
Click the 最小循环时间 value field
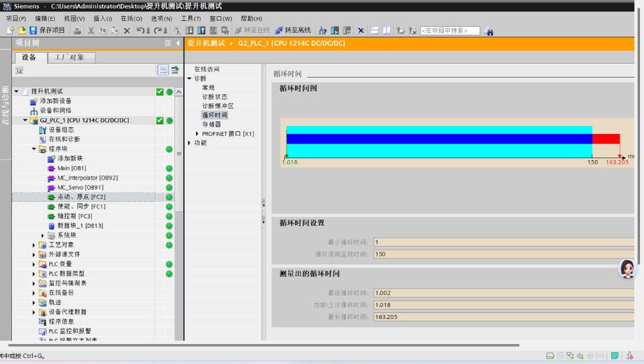(504, 242)
